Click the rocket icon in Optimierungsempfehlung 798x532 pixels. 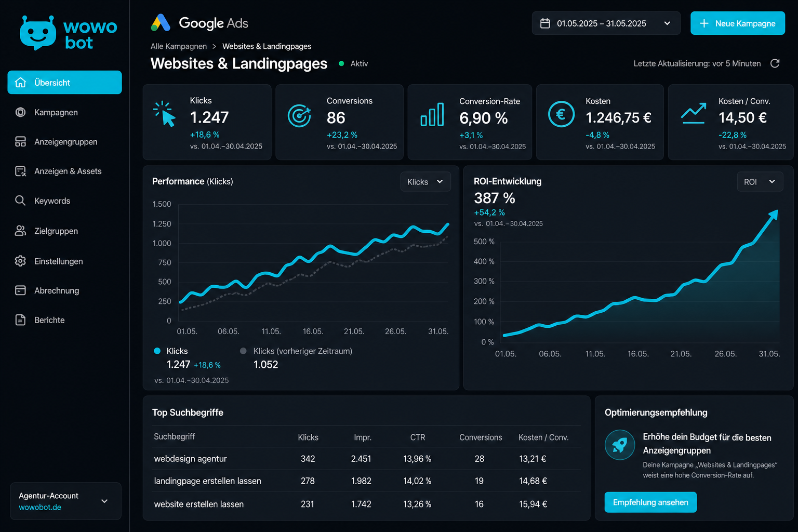click(620, 445)
